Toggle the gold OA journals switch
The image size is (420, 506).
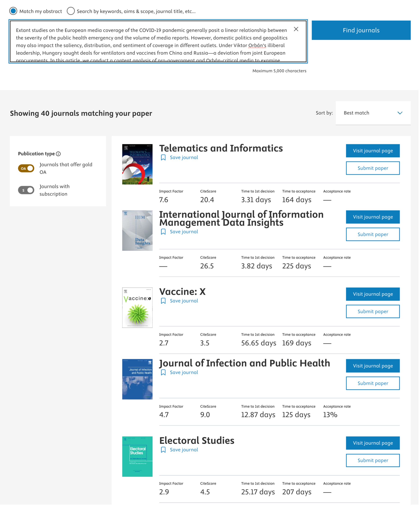pos(26,169)
